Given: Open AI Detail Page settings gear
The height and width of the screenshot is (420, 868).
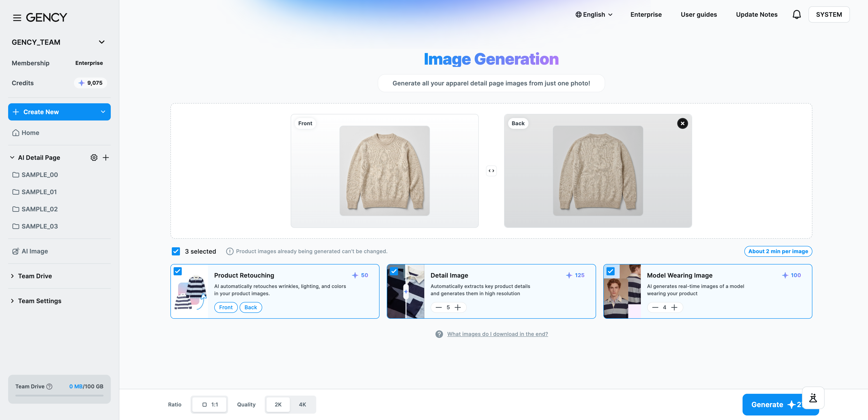Looking at the screenshot, I should coord(94,157).
